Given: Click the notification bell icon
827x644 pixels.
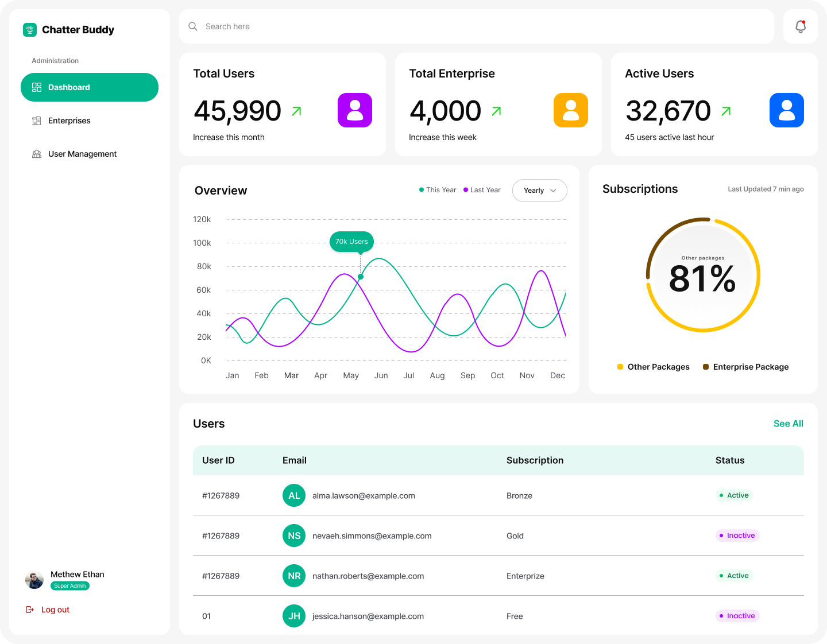Looking at the screenshot, I should click(x=800, y=26).
